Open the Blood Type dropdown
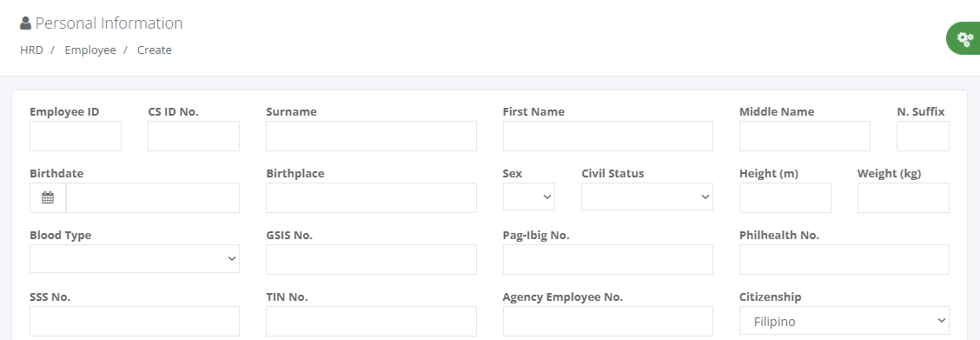Viewport: 980px width, 340px height. click(135, 258)
